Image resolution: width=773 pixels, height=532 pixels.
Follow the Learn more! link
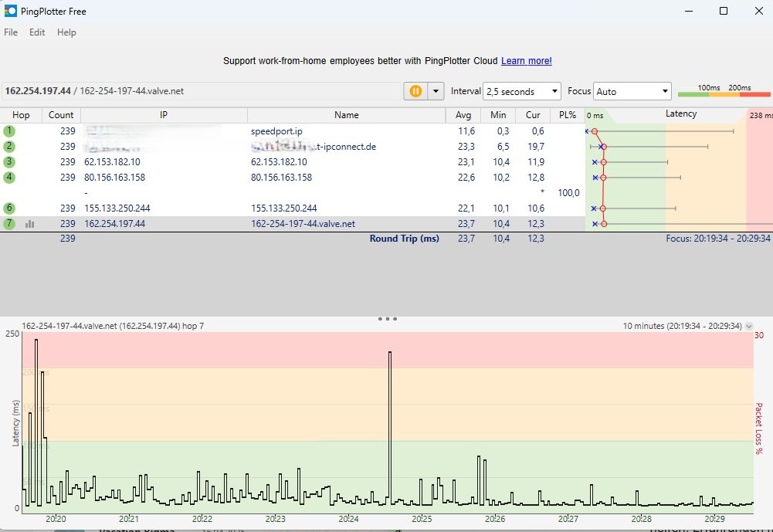click(x=526, y=61)
